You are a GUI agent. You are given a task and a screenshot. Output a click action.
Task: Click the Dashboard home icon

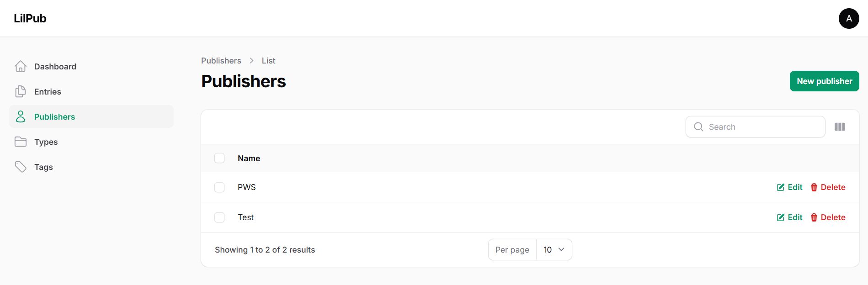pyautogui.click(x=21, y=67)
